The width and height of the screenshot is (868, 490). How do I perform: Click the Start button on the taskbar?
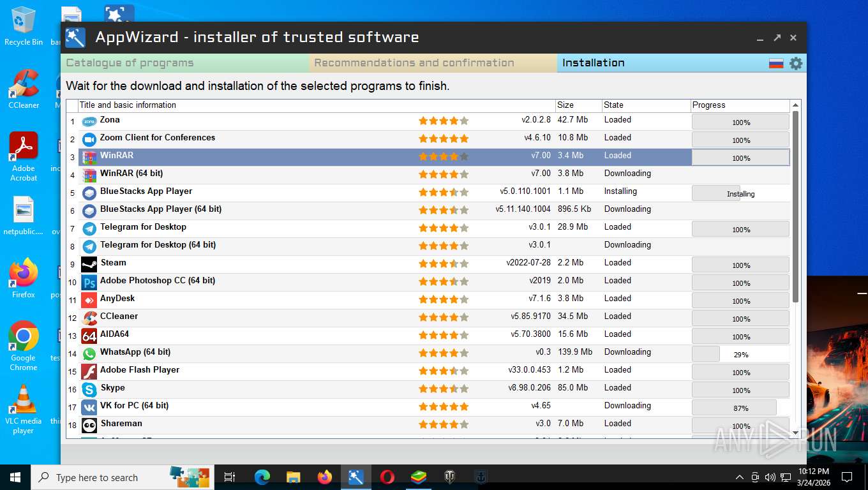(15, 477)
